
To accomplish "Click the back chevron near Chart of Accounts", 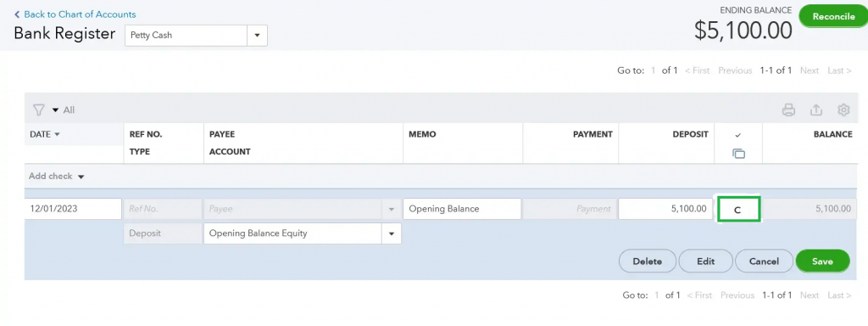I will (x=17, y=14).
